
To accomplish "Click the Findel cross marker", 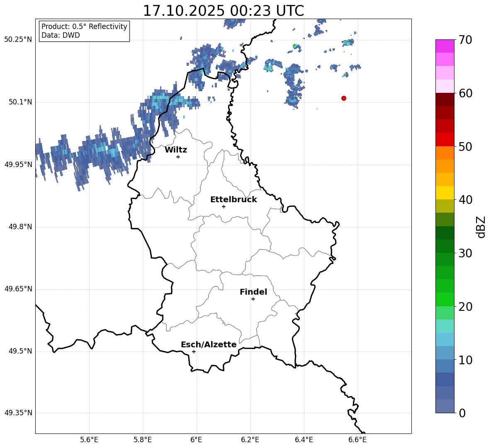I will click(253, 299).
